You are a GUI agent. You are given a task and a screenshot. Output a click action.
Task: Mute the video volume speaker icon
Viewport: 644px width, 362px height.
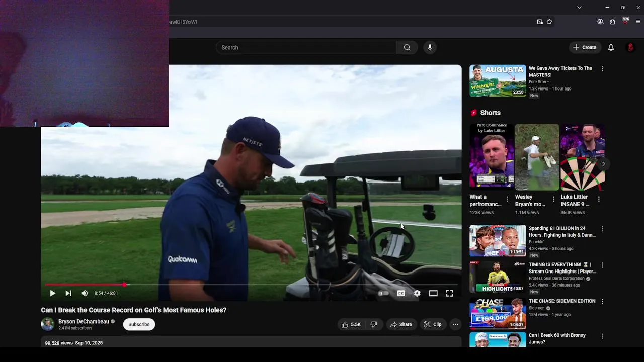pyautogui.click(x=84, y=293)
